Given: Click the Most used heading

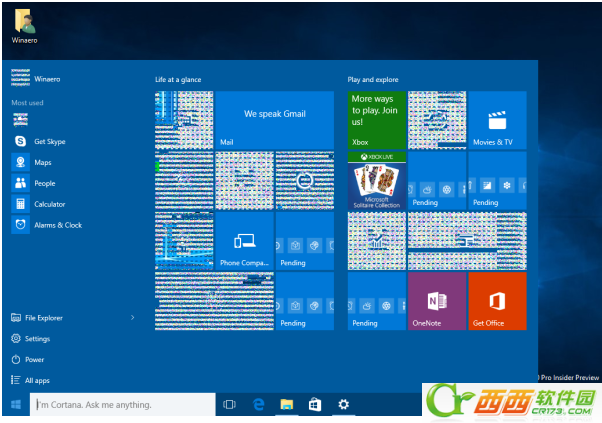Looking at the screenshot, I should pyautogui.click(x=27, y=103).
